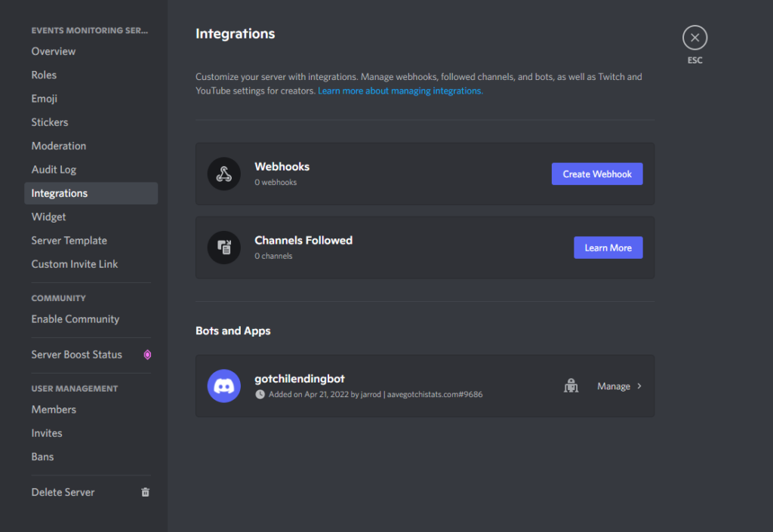Select Emoji in the sidebar
The image size is (773, 532).
(x=45, y=99)
